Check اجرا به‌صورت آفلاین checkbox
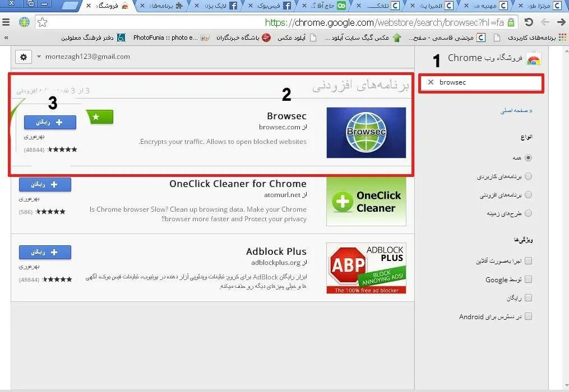569x392 pixels. (528, 261)
